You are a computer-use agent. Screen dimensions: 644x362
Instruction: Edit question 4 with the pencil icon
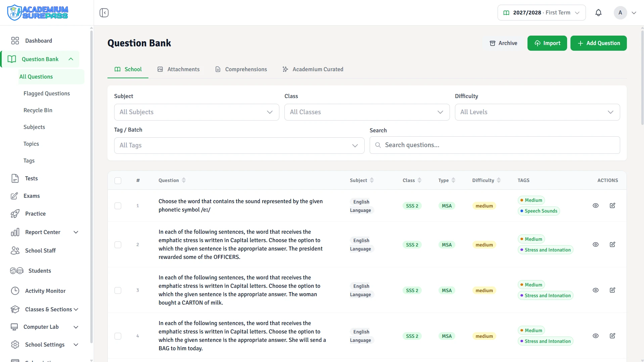(612, 336)
